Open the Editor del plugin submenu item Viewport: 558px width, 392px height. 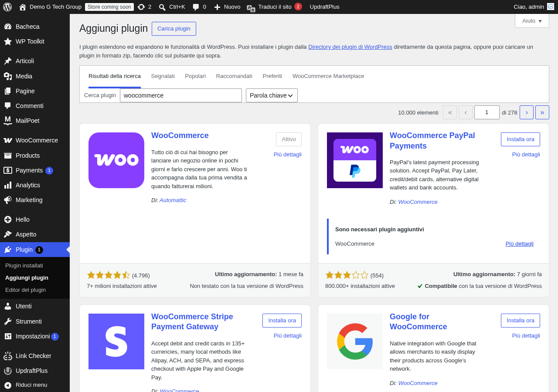[25, 290]
